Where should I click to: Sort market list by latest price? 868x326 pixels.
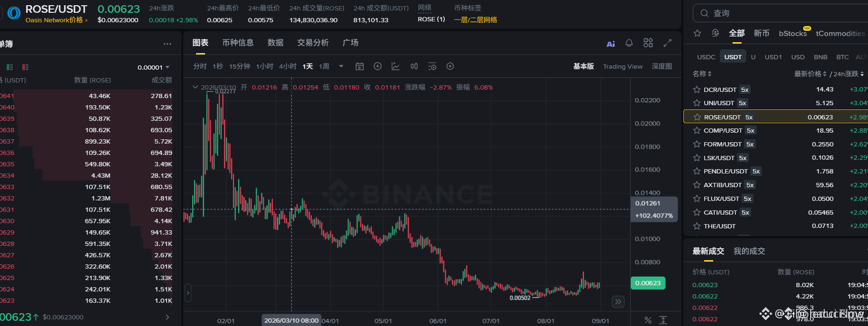point(810,74)
